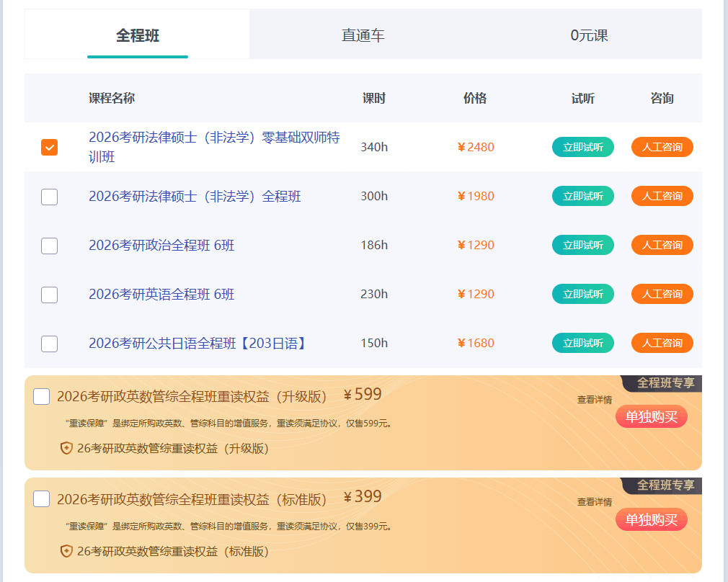Open the 直通车 tab

363,35
